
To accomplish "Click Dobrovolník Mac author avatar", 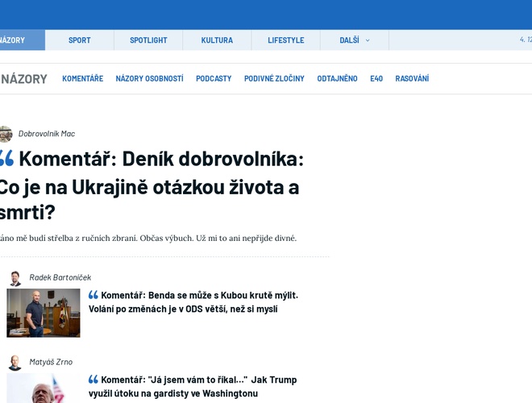I will tap(5, 134).
